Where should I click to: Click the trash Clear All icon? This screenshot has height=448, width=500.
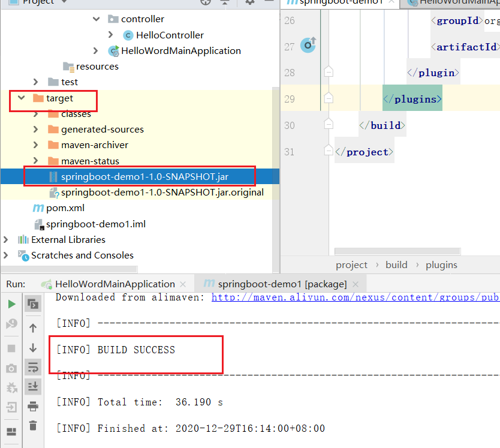(33, 426)
